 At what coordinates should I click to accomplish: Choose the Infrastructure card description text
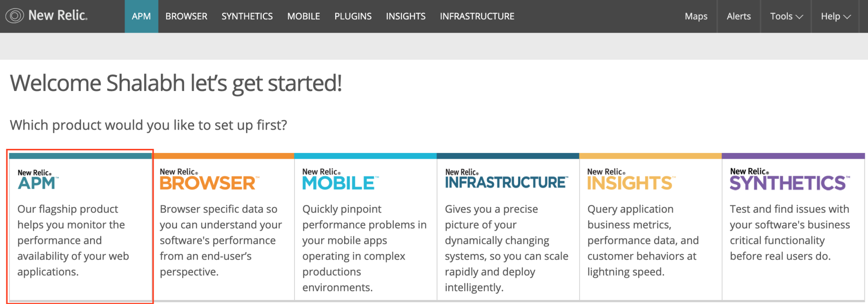click(506, 248)
